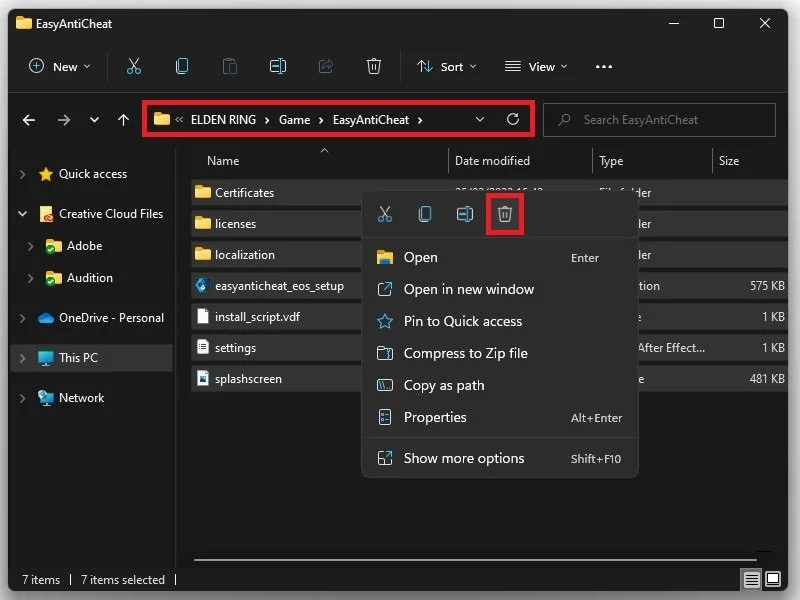Expand the Network node
Screen dimensions: 800x600
pyautogui.click(x=22, y=398)
